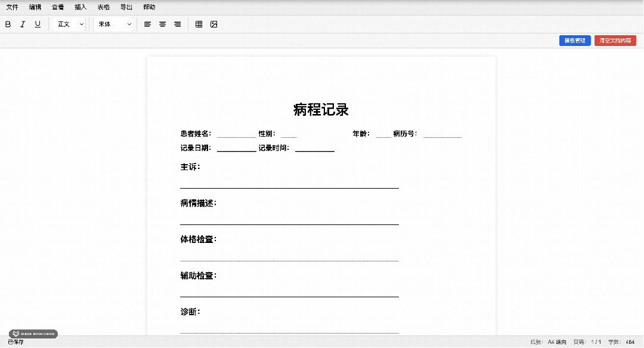Click the 体格检查 section heading
The height and width of the screenshot is (348, 644).
(x=198, y=239)
